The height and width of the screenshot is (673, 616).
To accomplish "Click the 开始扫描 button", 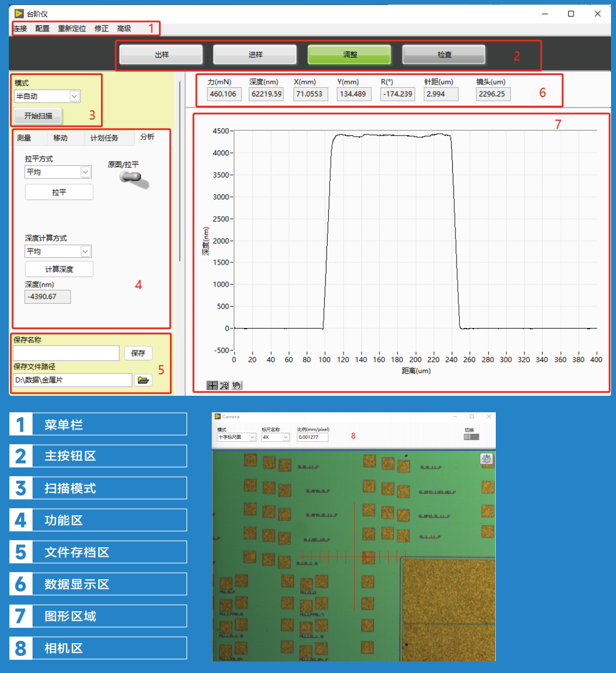I will click(39, 116).
